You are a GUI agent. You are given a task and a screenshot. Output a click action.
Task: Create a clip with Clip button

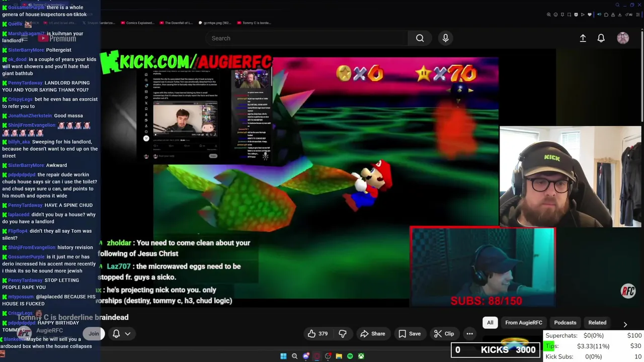pyautogui.click(x=444, y=333)
